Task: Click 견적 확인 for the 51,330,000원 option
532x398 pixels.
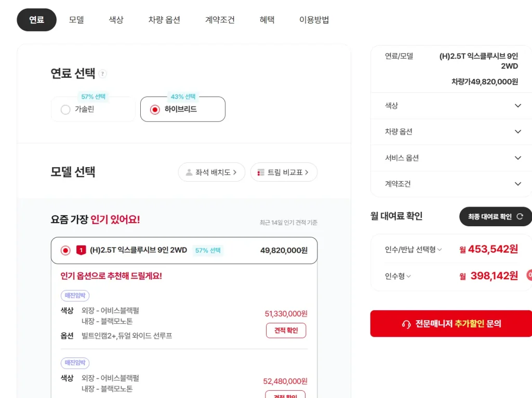Action: [286, 331]
